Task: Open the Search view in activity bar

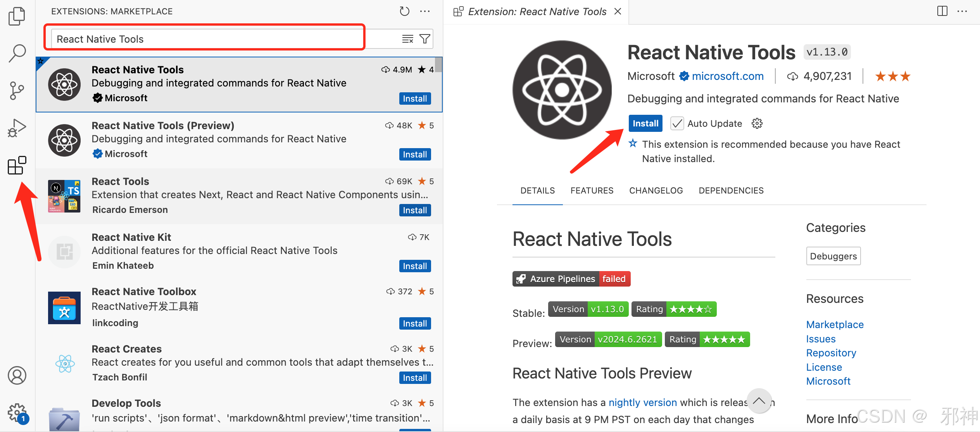Action: (17, 53)
